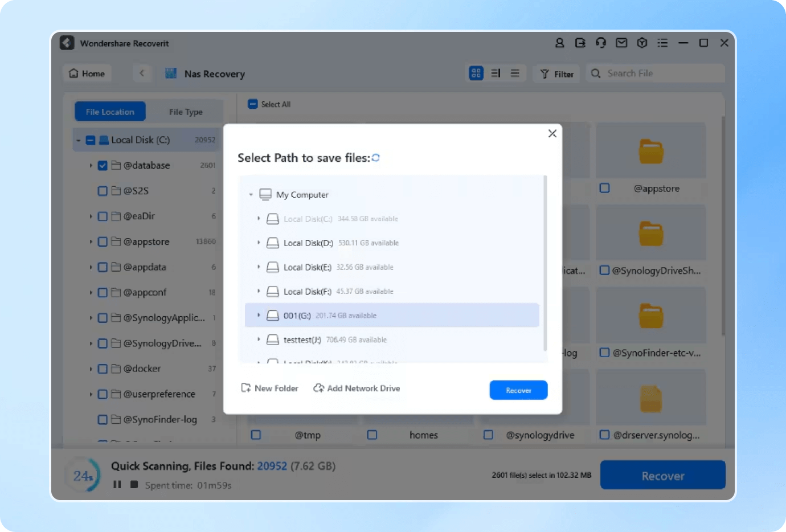786x532 pixels.
Task: Add Network Drive
Action: [x=357, y=388]
